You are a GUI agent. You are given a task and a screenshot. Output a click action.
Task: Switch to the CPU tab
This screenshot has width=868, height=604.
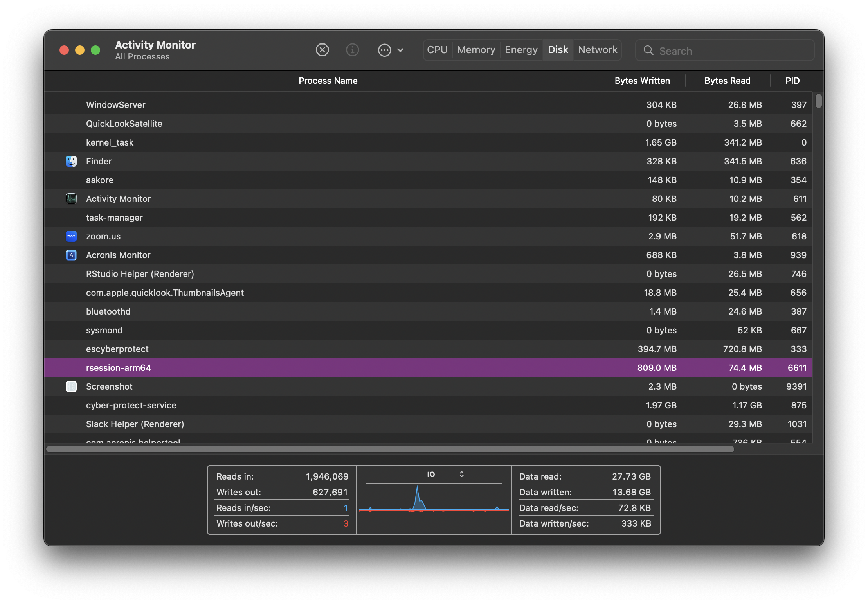(437, 50)
